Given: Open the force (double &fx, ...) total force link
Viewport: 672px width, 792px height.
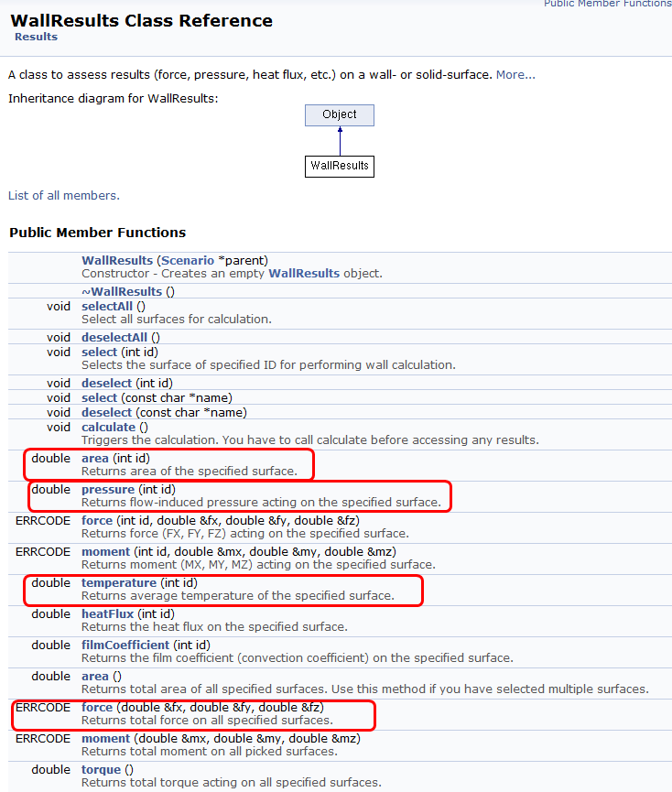Looking at the screenshot, I should 97,708.
